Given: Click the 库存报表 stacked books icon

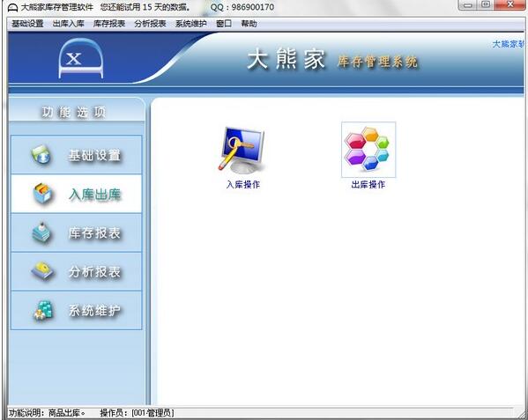Looking at the screenshot, I should tap(41, 232).
